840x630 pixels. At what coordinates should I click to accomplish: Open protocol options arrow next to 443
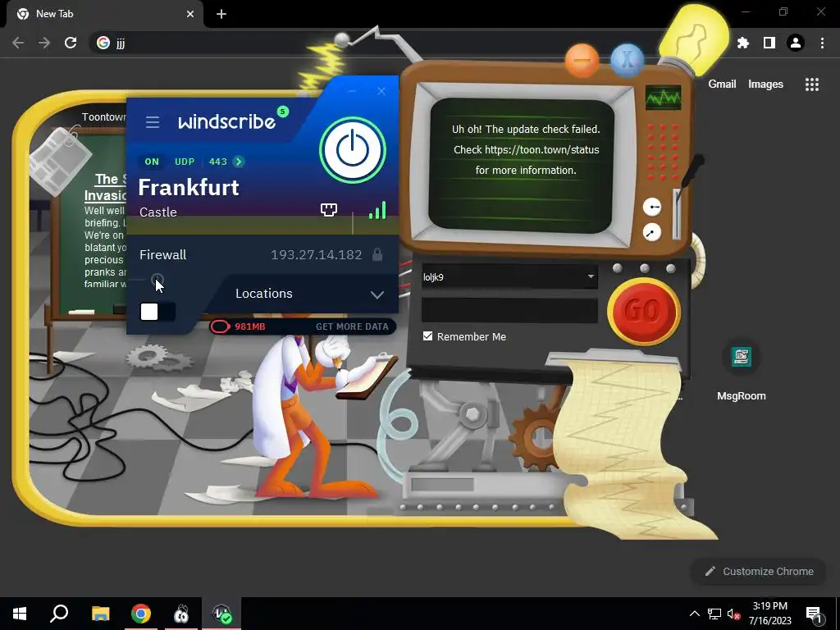click(239, 162)
